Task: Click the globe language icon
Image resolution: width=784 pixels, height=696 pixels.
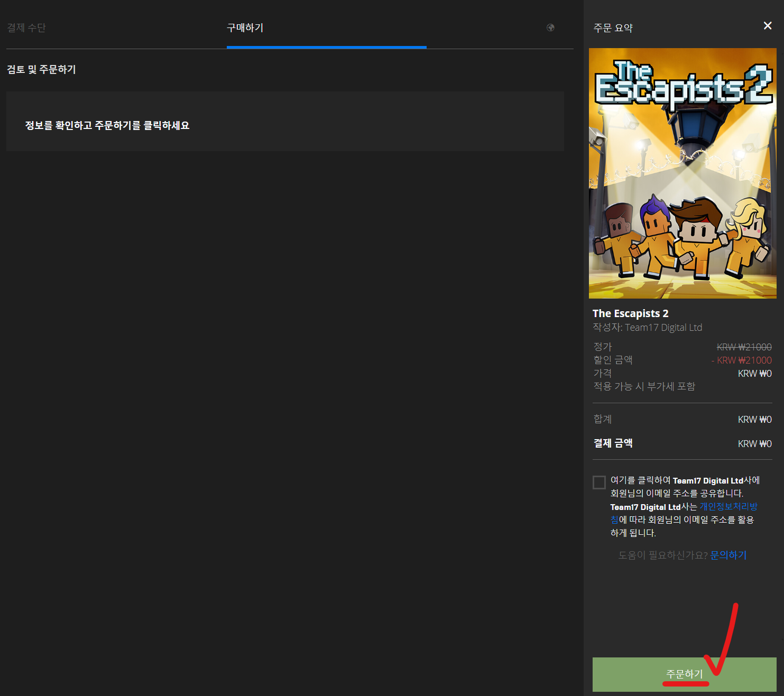Action: click(550, 27)
